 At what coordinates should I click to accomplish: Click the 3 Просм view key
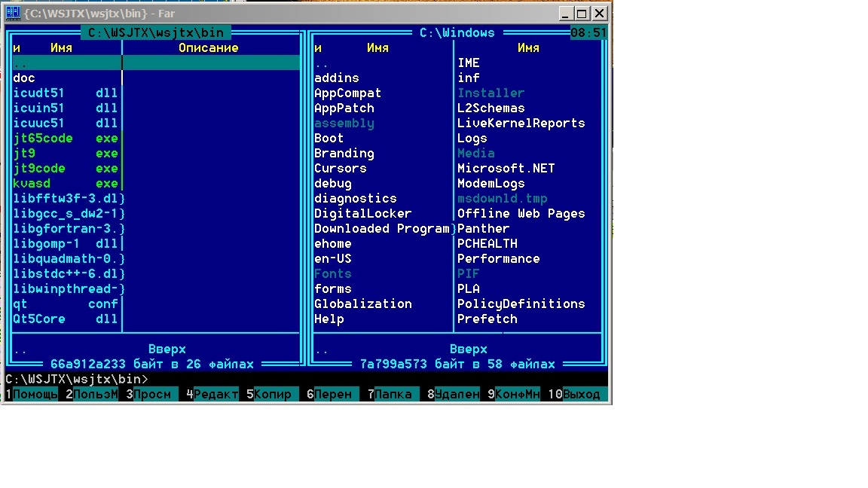pyautogui.click(x=151, y=394)
